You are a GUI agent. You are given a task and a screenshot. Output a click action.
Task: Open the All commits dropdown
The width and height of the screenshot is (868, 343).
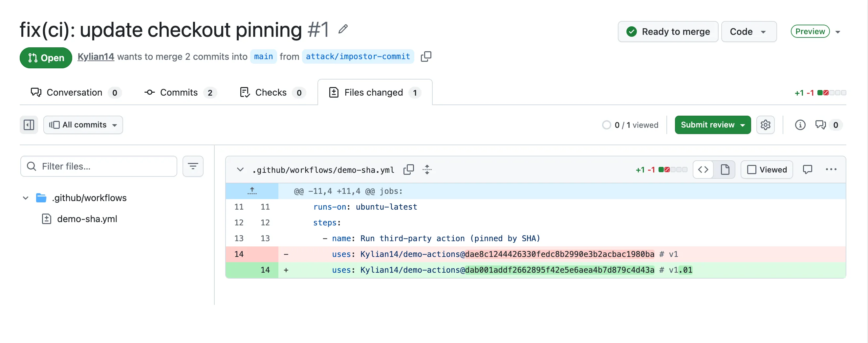click(83, 125)
